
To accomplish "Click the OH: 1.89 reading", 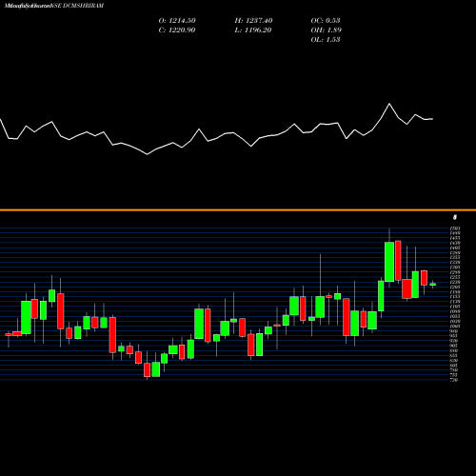I will coord(326,30).
